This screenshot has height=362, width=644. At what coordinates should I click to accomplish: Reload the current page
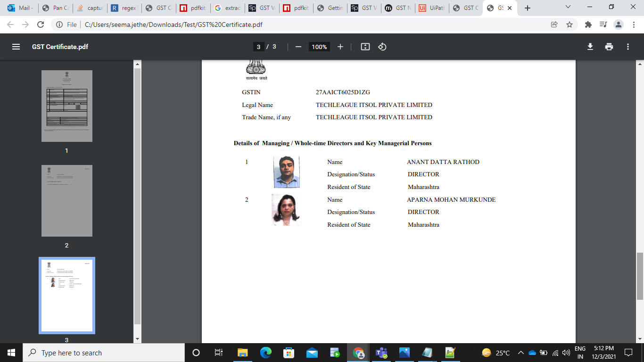pyautogui.click(x=41, y=25)
